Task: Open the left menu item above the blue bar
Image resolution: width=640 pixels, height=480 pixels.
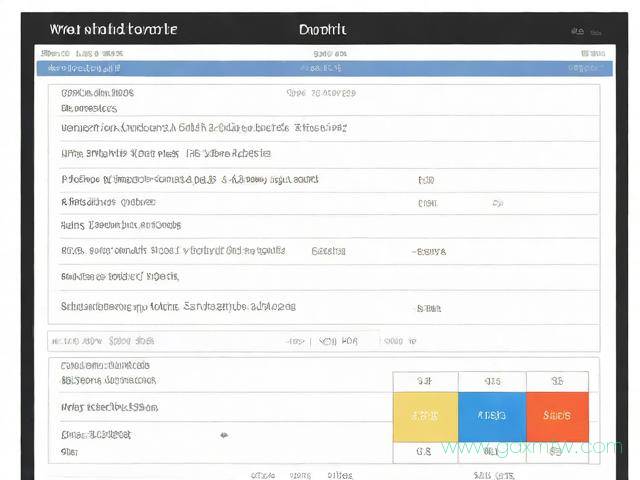Action: click(x=87, y=54)
